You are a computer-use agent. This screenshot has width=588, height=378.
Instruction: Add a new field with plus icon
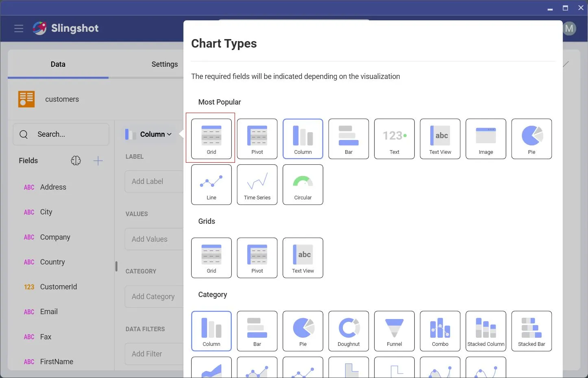coord(98,161)
